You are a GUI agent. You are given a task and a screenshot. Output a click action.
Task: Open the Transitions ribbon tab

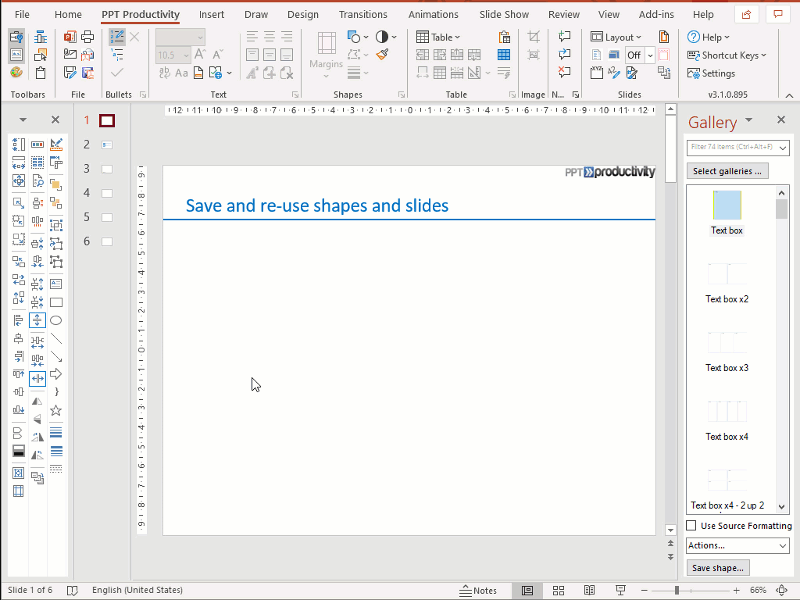coord(363,14)
